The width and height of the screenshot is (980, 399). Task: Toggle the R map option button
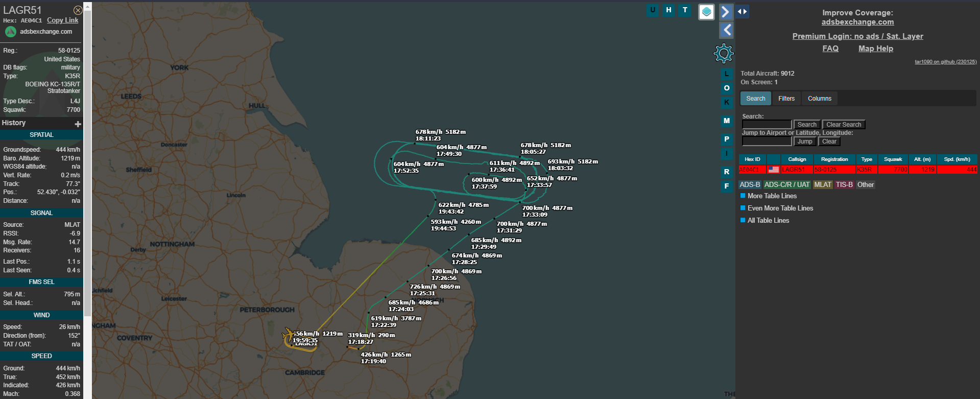(727, 172)
